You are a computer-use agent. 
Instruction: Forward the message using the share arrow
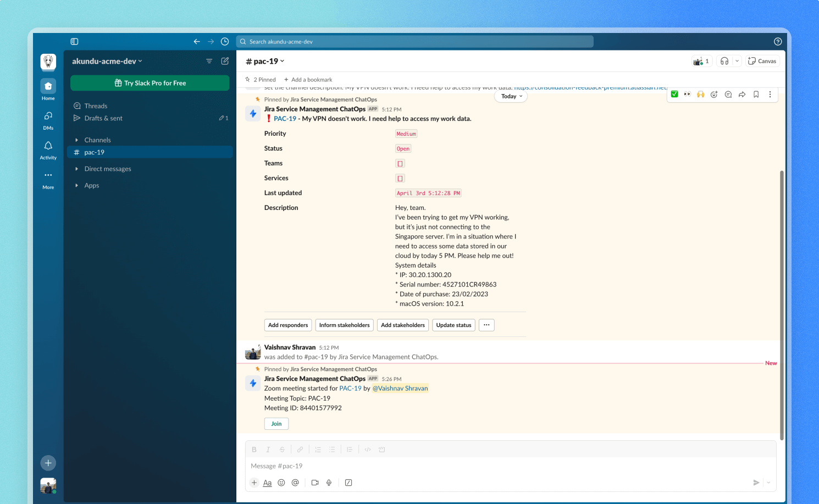pyautogui.click(x=742, y=94)
